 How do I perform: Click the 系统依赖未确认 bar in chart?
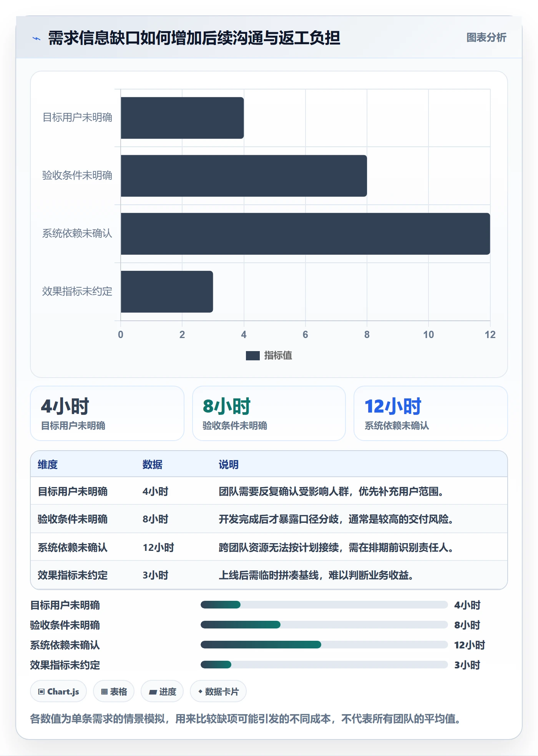tap(305, 234)
